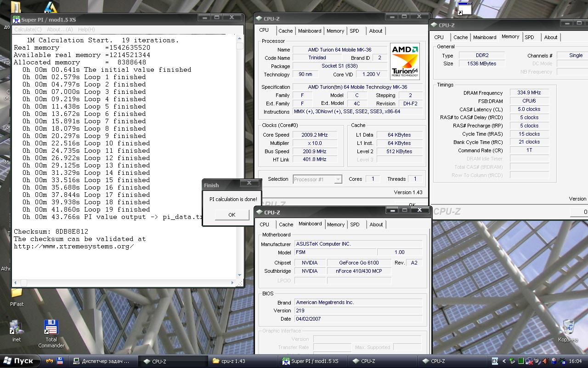This screenshot has width=588, height=368.
Task: Click the AMD Turion 64 logo in CPU-Z
Action: (x=405, y=62)
